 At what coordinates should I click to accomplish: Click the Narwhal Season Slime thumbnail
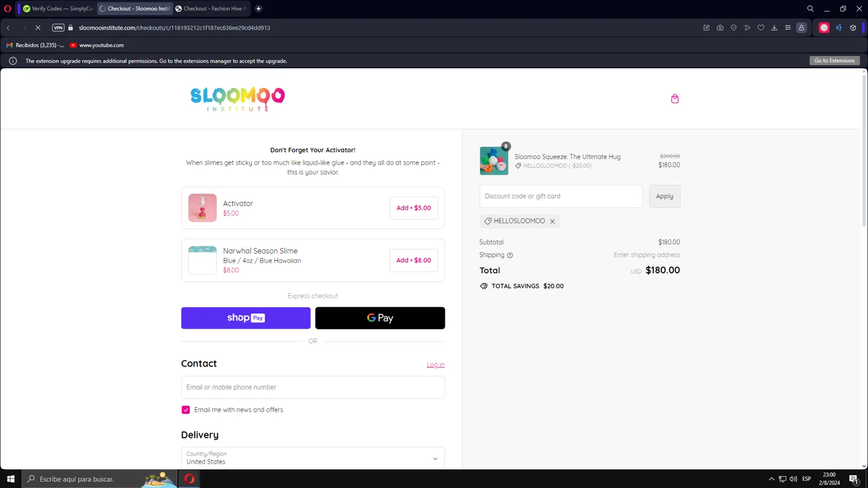[x=203, y=260]
